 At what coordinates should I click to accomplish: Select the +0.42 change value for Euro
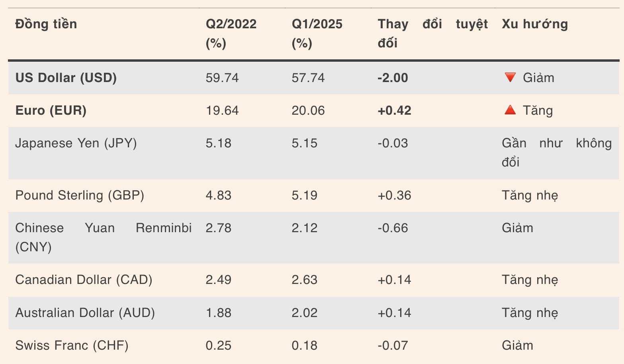pyautogui.click(x=394, y=110)
